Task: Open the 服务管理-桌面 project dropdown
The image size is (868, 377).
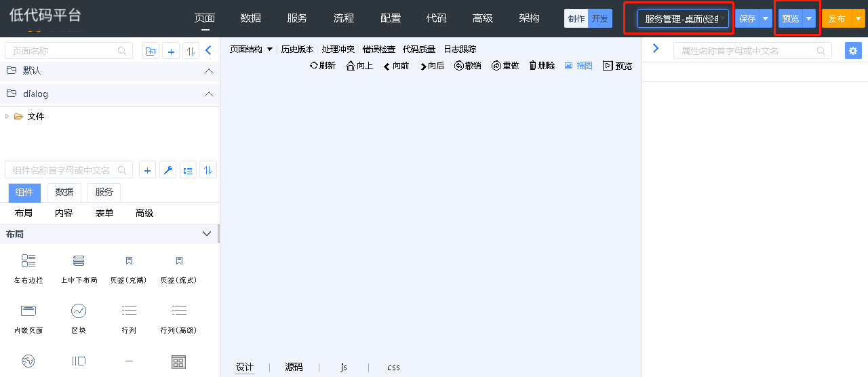Action: [x=684, y=19]
